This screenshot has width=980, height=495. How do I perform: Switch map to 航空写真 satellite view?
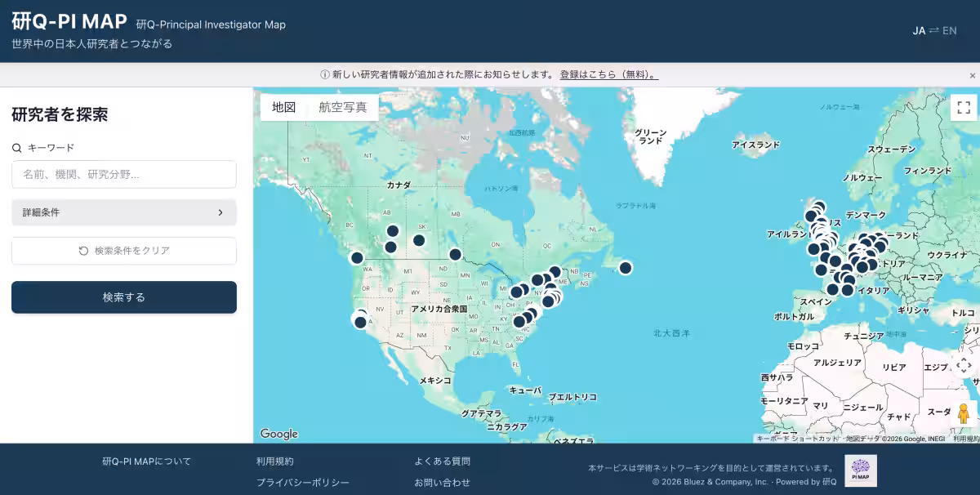[343, 107]
